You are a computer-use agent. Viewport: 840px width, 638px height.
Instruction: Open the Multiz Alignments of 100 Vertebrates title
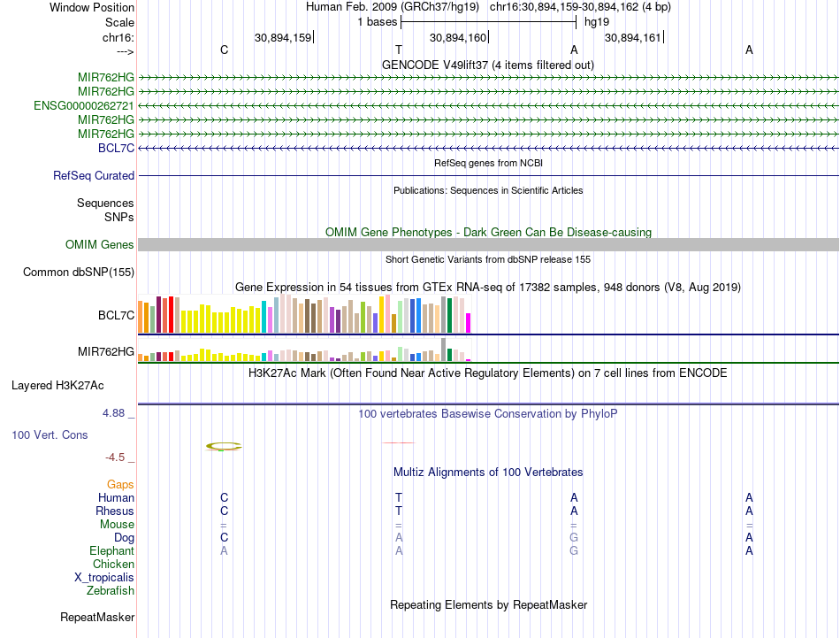pyautogui.click(x=488, y=472)
